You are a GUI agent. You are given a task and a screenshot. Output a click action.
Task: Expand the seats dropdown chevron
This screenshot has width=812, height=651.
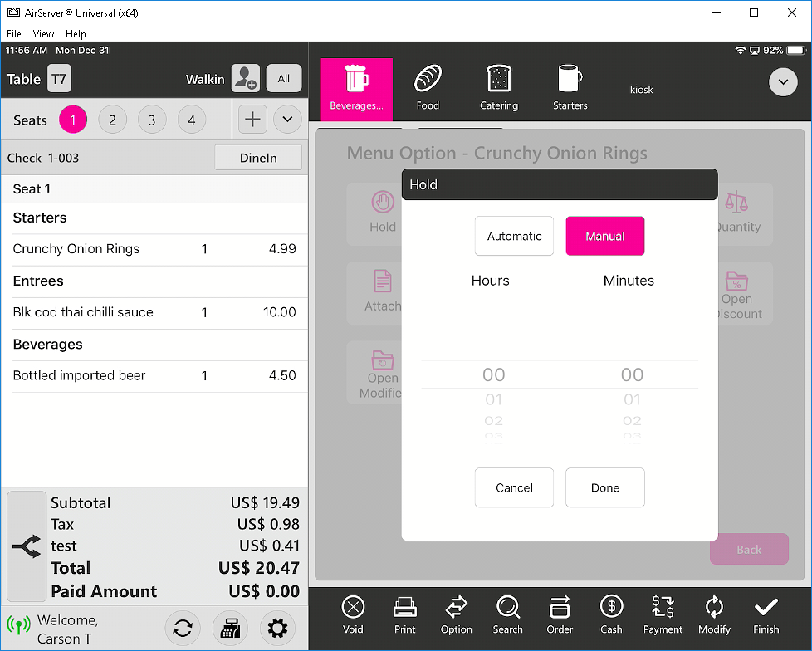click(287, 120)
